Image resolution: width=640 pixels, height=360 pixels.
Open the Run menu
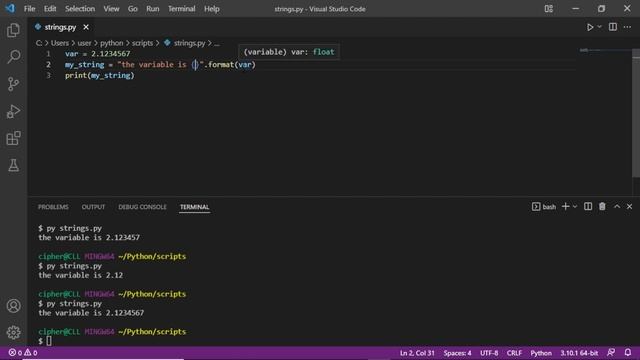point(153,9)
